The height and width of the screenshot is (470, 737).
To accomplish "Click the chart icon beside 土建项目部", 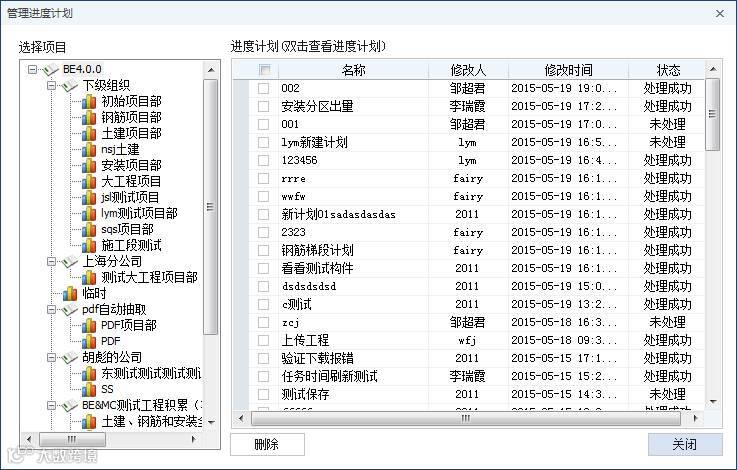I will click(x=89, y=133).
